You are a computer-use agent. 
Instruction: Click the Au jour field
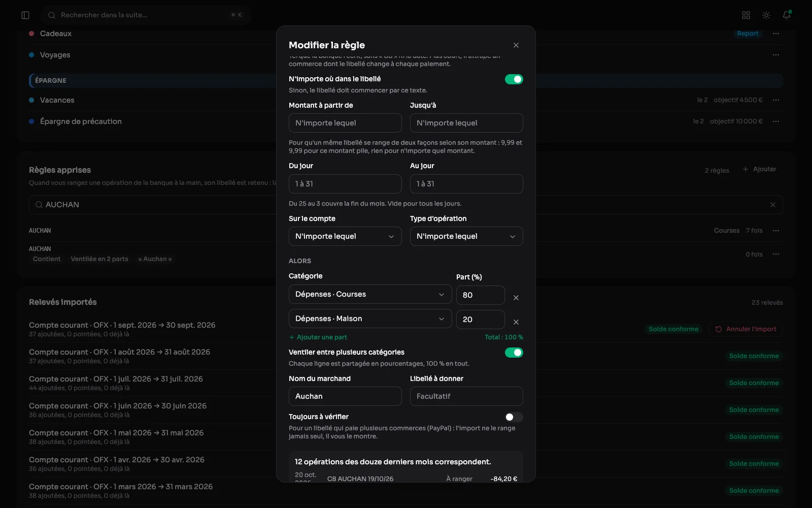point(466,184)
